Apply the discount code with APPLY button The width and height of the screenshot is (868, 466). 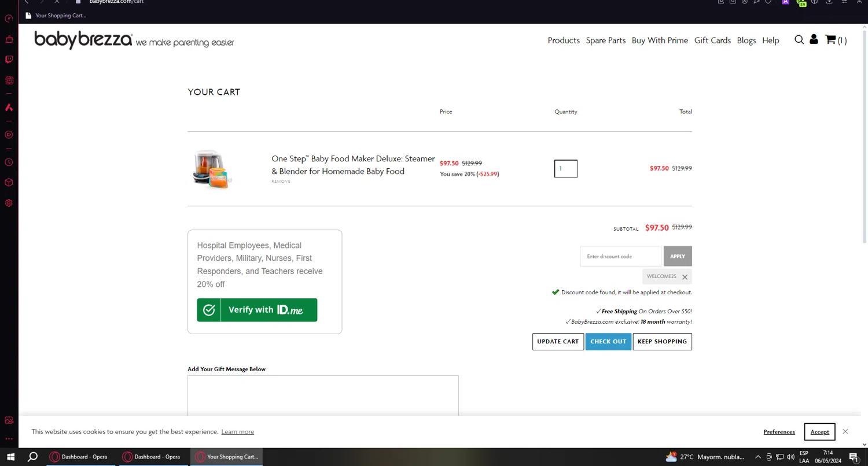tap(678, 256)
